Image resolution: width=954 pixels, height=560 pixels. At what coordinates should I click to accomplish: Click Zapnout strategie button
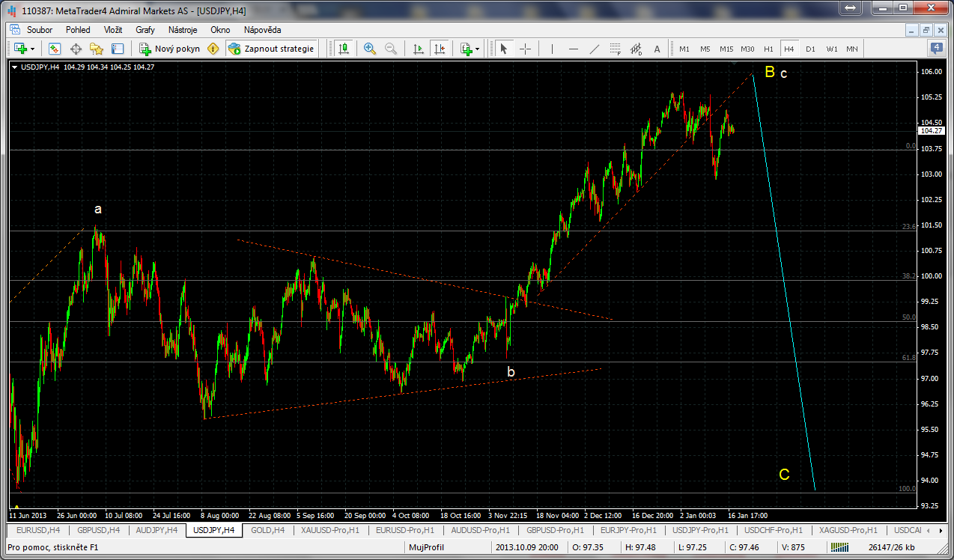(271, 49)
